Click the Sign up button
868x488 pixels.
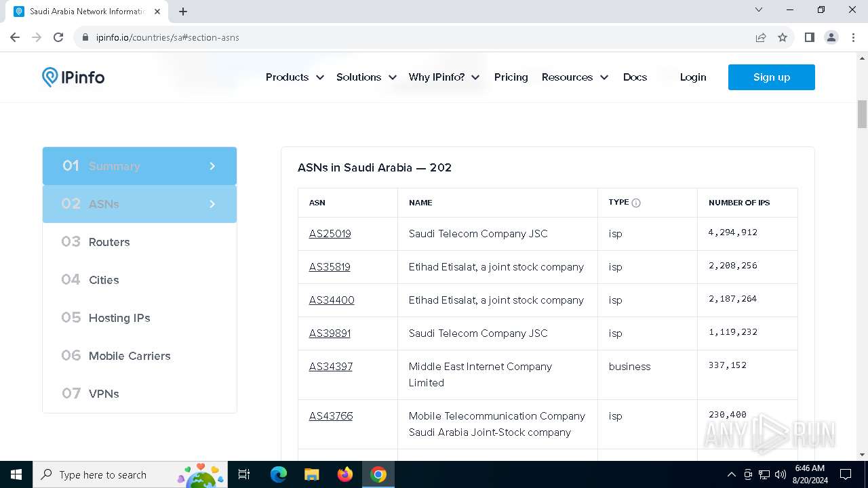(772, 77)
